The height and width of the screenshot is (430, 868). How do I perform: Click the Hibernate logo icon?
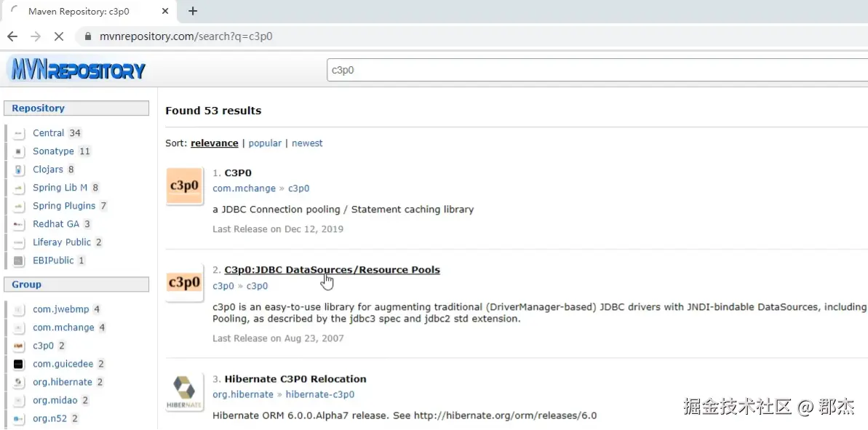tap(184, 392)
